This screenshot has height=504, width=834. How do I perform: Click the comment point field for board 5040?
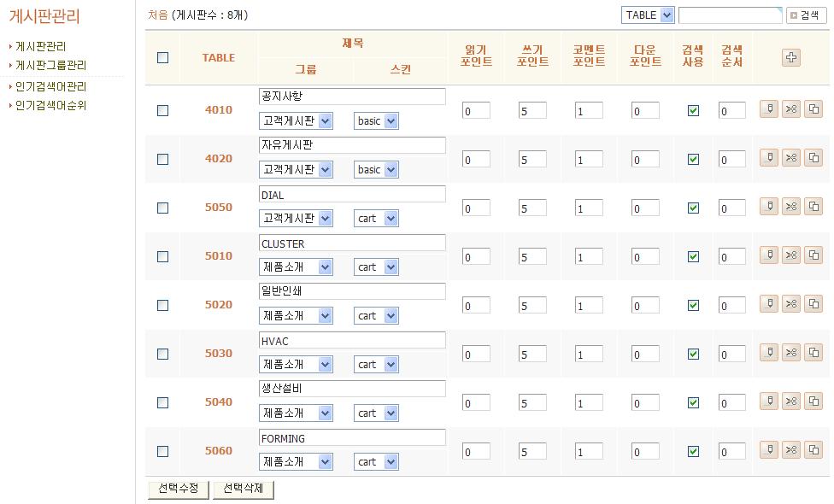(x=589, y=403)
